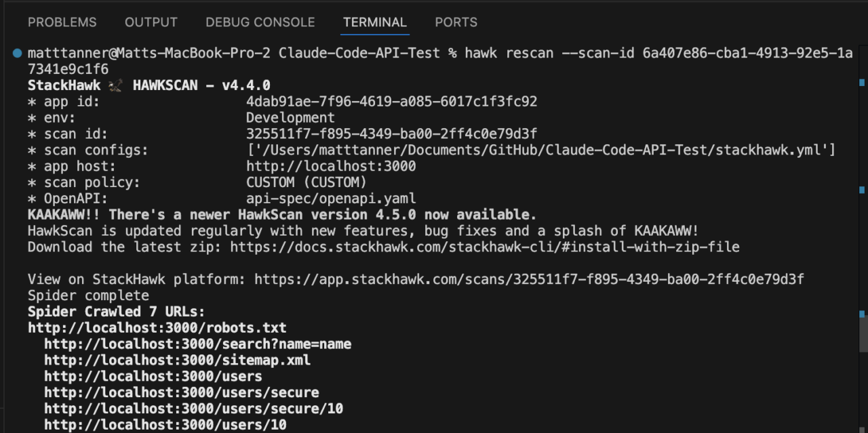Click the TERMINAL tab

[375, 22]
